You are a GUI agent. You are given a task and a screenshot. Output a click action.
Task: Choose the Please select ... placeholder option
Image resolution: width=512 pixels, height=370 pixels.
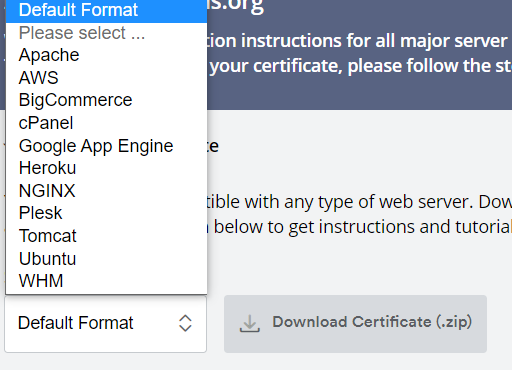(106, 33)
